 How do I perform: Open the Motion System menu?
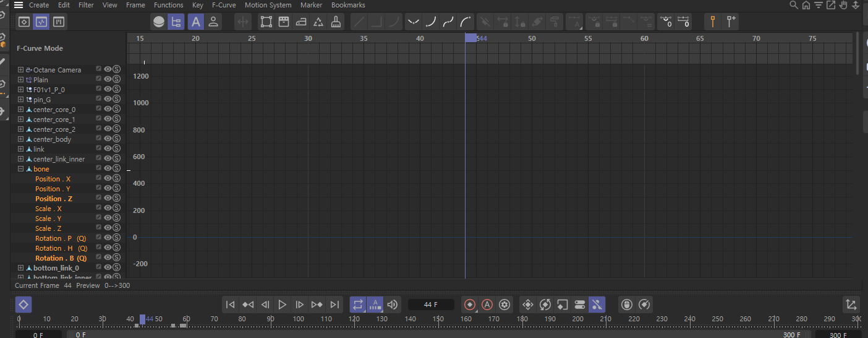pos(268,5)
